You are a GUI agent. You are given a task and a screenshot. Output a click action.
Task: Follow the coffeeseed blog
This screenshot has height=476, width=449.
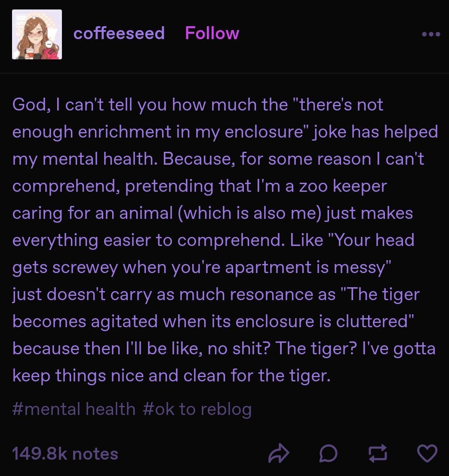click(212, 33)
